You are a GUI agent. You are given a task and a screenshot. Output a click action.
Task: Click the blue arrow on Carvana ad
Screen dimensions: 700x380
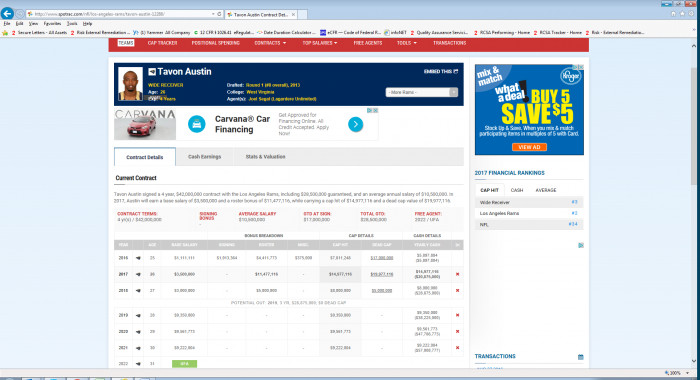tap(355, 124)
